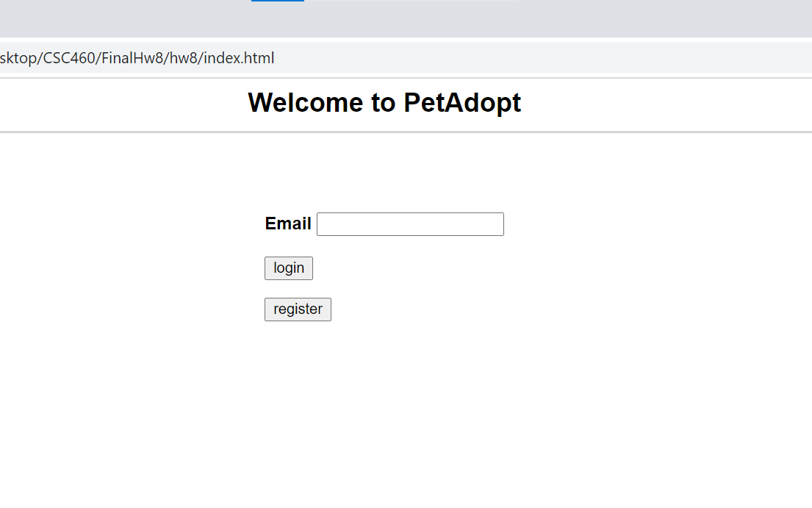
Task: Click the blank white area right of the login button
Action: [x=514, y=268]
